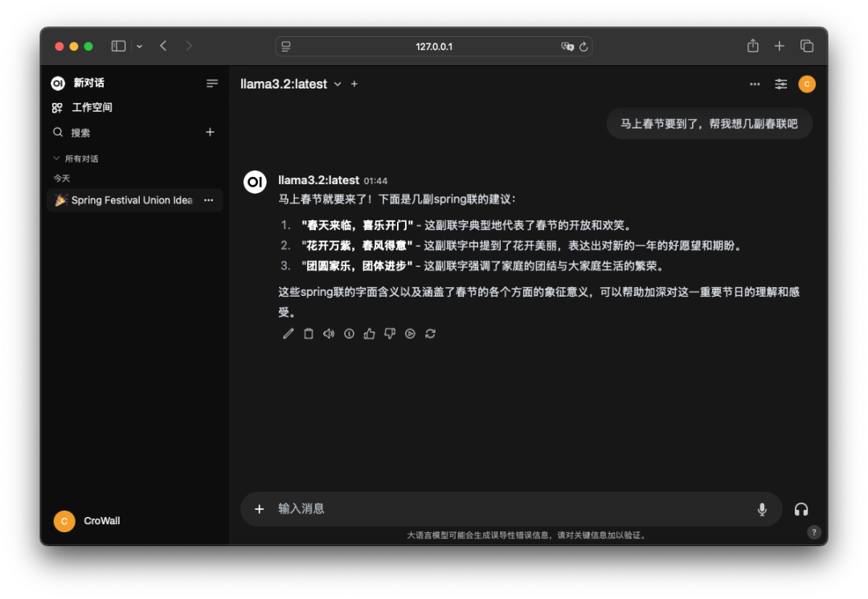Image resolution: width=868 pixels, height=599 pixels.
Task: Add another model with the plus beside llama3.2:latest
Action: 354,84
